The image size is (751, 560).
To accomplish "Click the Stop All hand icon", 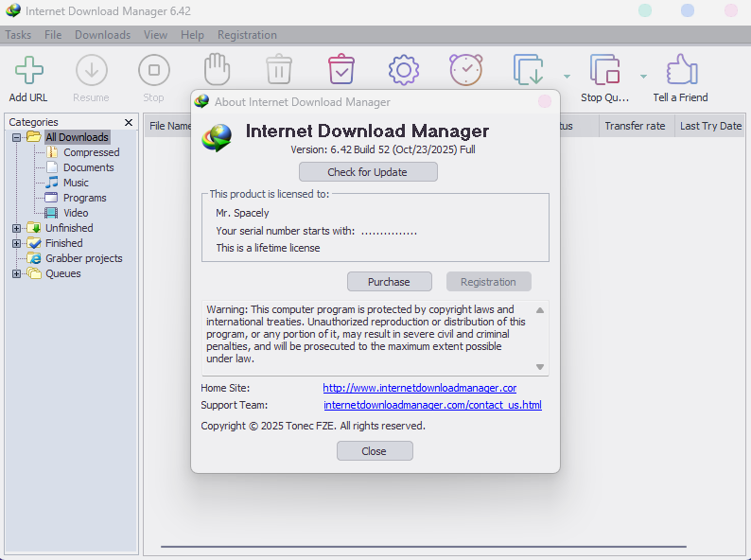I will [x=217, y=70].
